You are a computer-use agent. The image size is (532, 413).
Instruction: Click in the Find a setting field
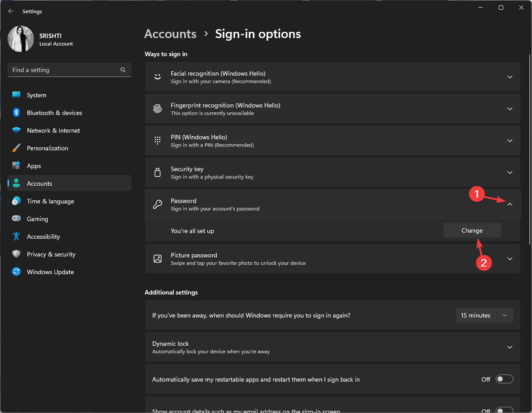[x=69, y=70]
